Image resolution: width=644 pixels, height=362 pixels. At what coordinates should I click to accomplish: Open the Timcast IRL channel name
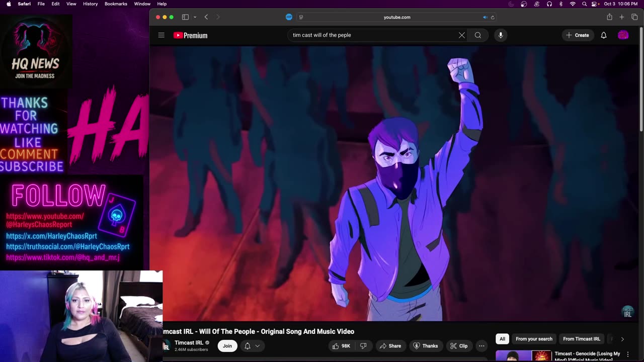(189, 343)
